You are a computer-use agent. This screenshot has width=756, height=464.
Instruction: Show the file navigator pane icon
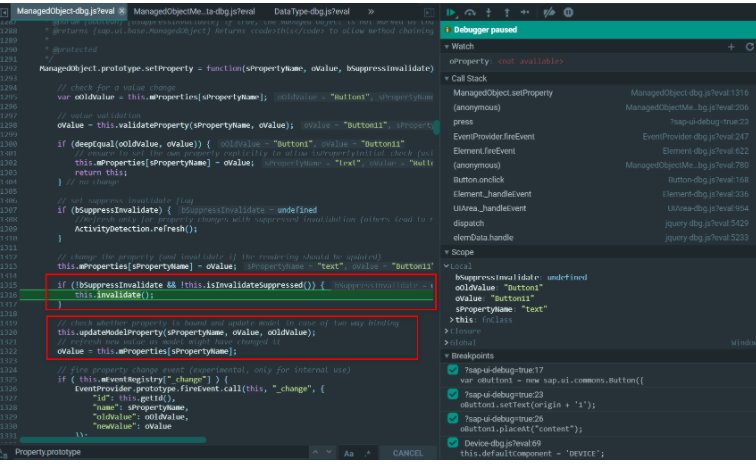coord(4,12)
